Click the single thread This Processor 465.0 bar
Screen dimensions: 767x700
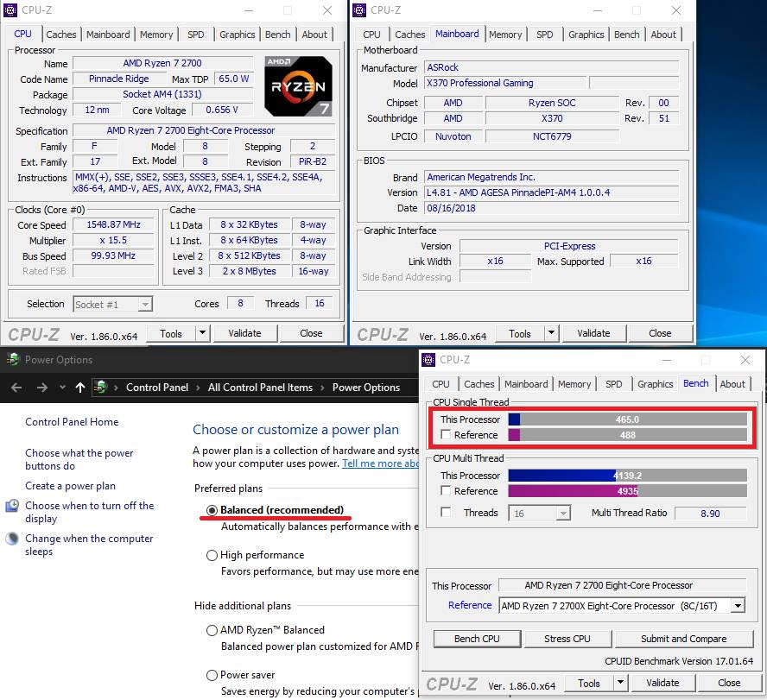coord(628,419)
